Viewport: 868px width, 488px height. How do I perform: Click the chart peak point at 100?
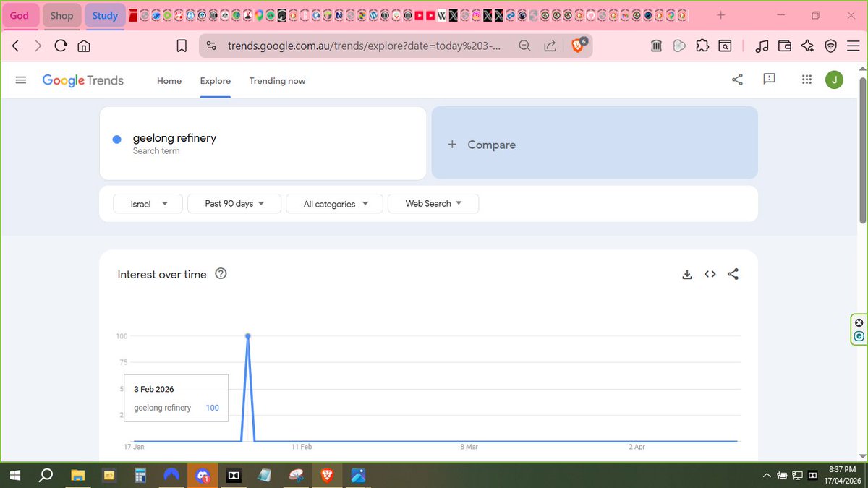[x=248, y=336]
